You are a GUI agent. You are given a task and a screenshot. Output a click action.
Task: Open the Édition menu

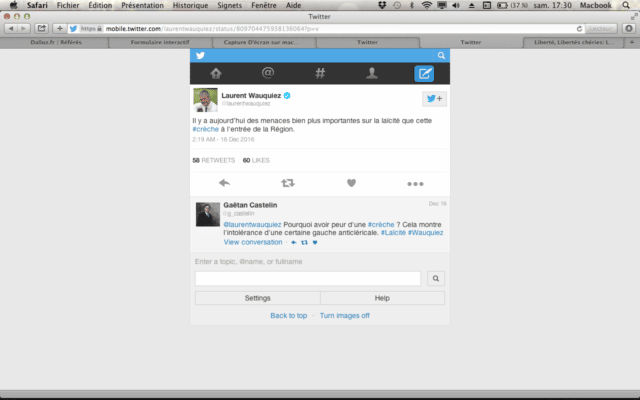click(x=100, y=5)
